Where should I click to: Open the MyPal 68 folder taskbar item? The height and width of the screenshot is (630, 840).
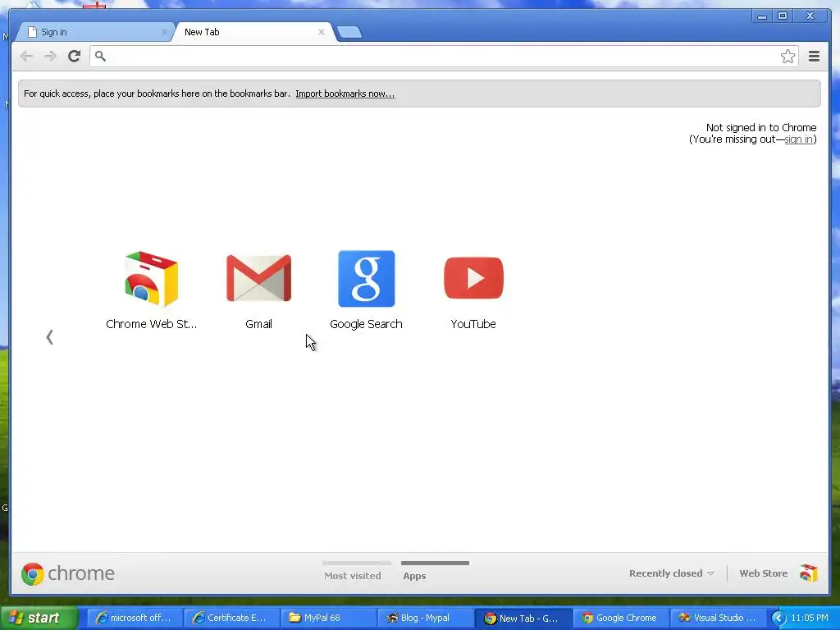[328, 618]
